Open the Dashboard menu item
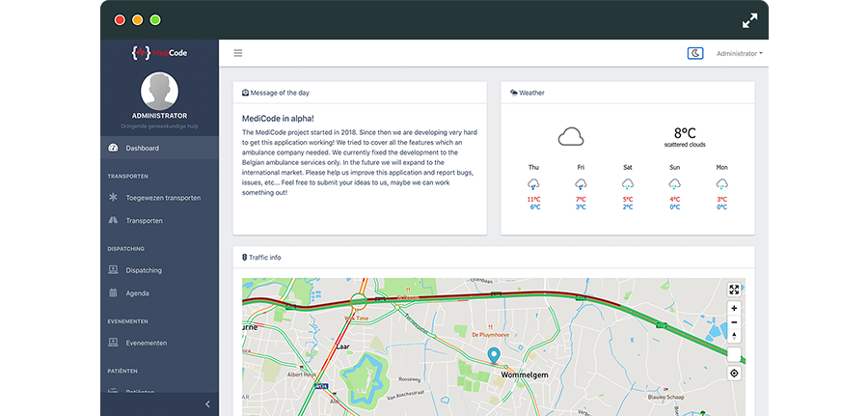The width and height of the screenshot is (868, 416). point(159,148)
